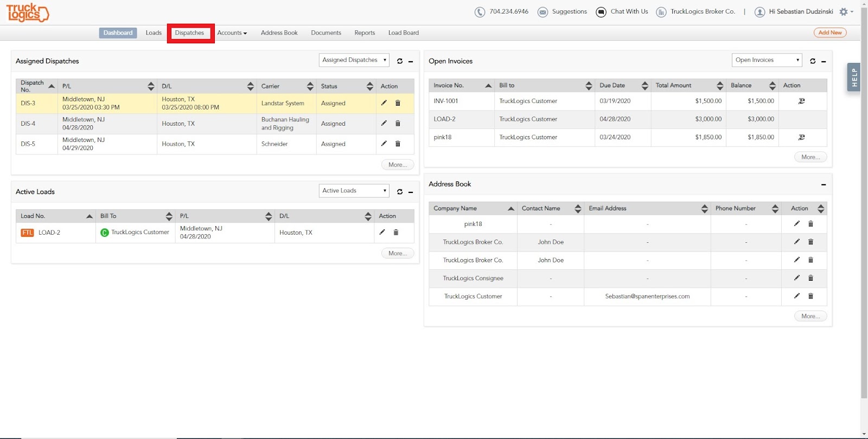Edit dispatch DIS-3 with the pencil icon
The width and height of the screenshot is (868, 439).
coord(384,103)
